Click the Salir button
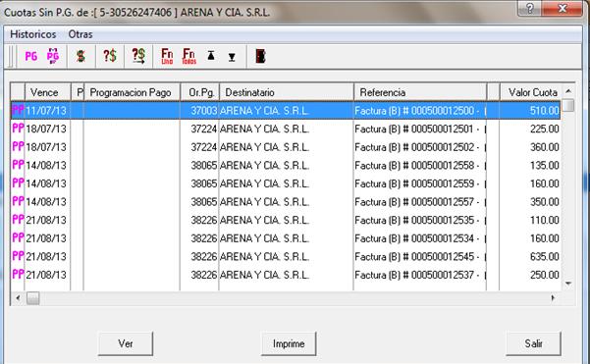Viewport: 590px width, 364px height. click(x=533, y=343)
